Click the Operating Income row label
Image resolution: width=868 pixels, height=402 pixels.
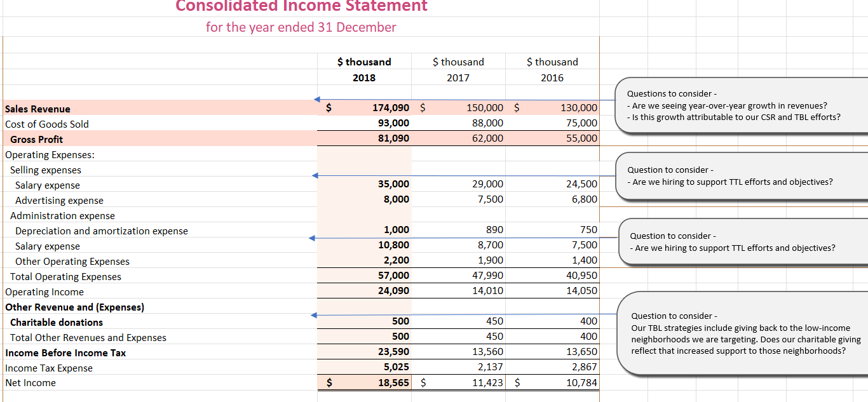(43, 291)
